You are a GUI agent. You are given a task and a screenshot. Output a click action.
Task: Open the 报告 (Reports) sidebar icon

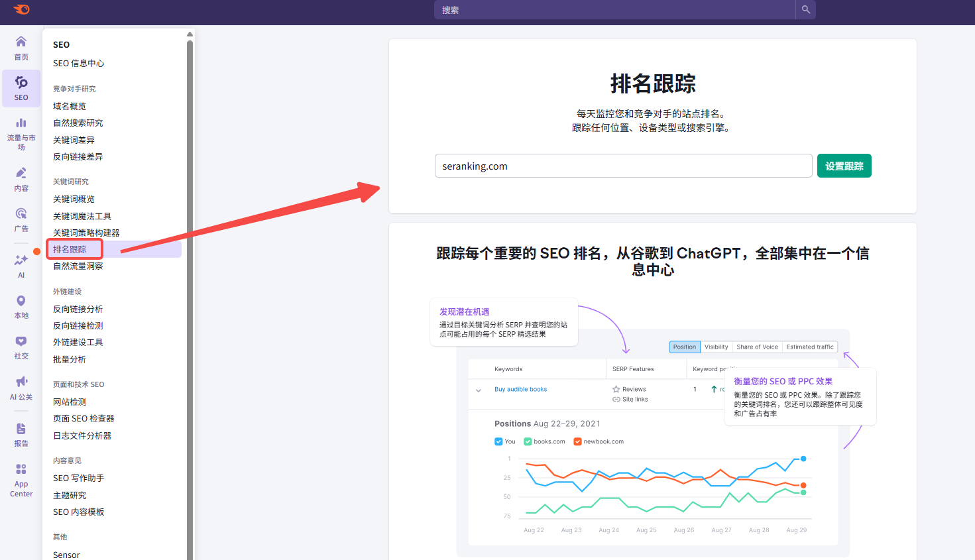[x=21, y=432]
